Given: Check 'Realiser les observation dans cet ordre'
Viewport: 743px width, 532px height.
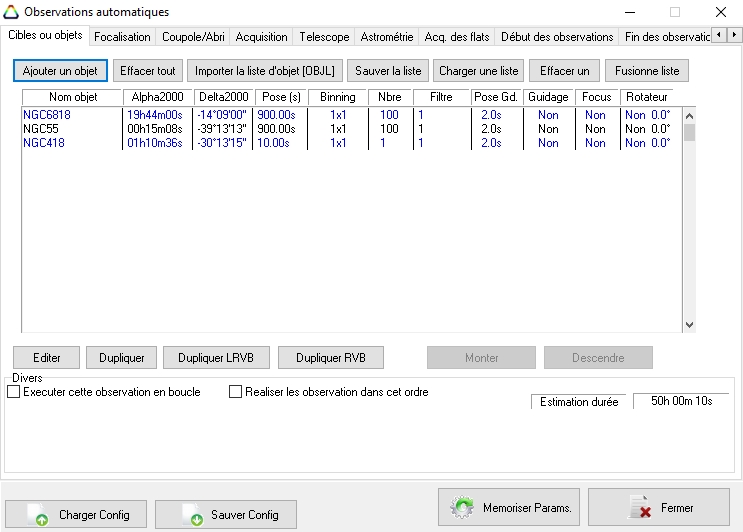Looking at the screenshot, I should click(x=236, y=393).
